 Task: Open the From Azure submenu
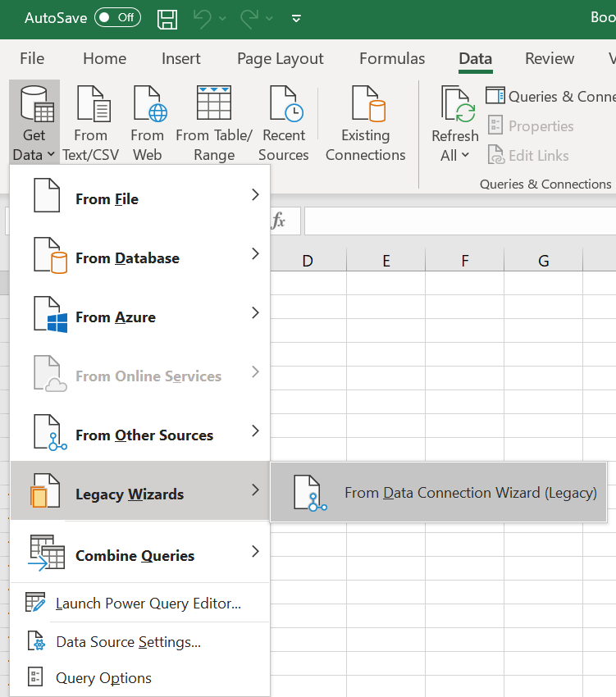[140, 314]
